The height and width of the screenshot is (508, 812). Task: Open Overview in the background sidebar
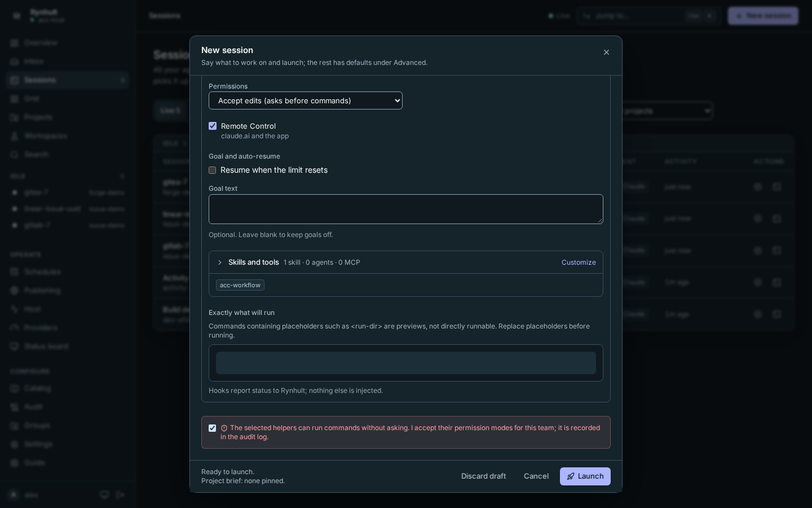(68, 43)
